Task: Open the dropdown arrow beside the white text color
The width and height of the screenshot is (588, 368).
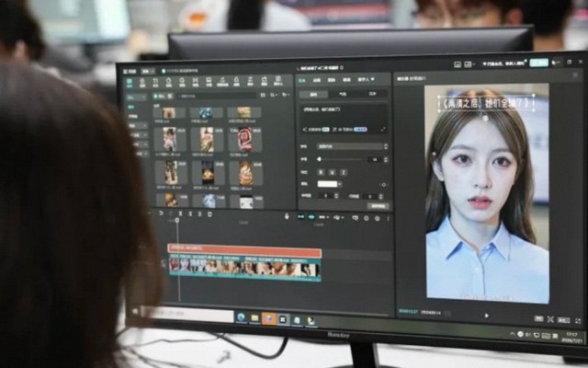Action: pyautogui.click(x=340, y=184)
